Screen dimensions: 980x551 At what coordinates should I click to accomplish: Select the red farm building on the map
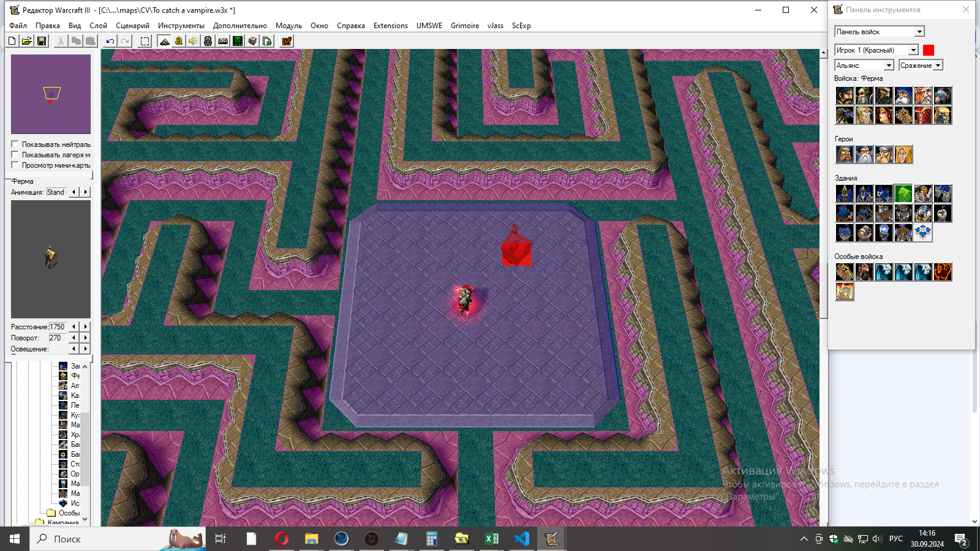click(x=516, y=246)
